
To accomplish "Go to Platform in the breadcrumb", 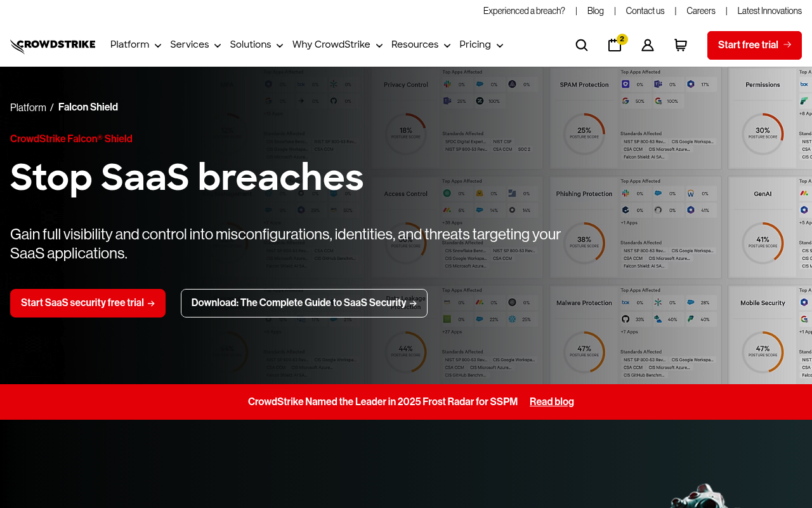I will 28,108.
